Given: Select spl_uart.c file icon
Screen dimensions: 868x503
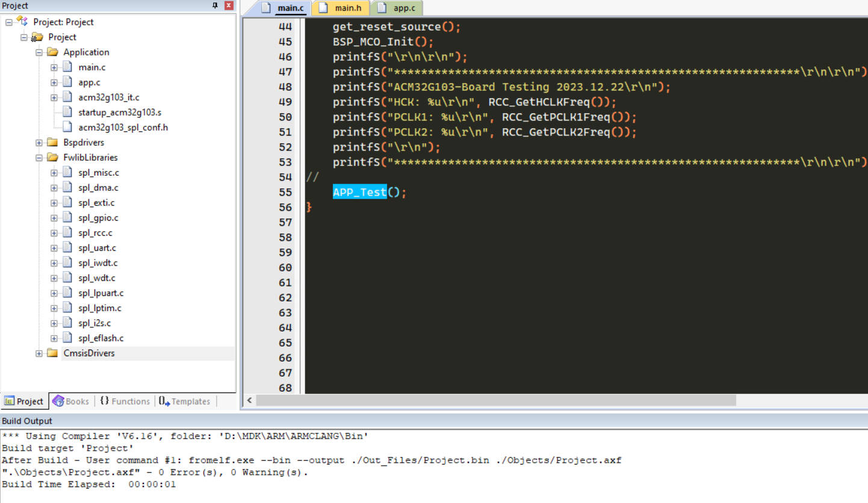Looking at the screenshot, I should pyautogui.click(x=67, y=248).
